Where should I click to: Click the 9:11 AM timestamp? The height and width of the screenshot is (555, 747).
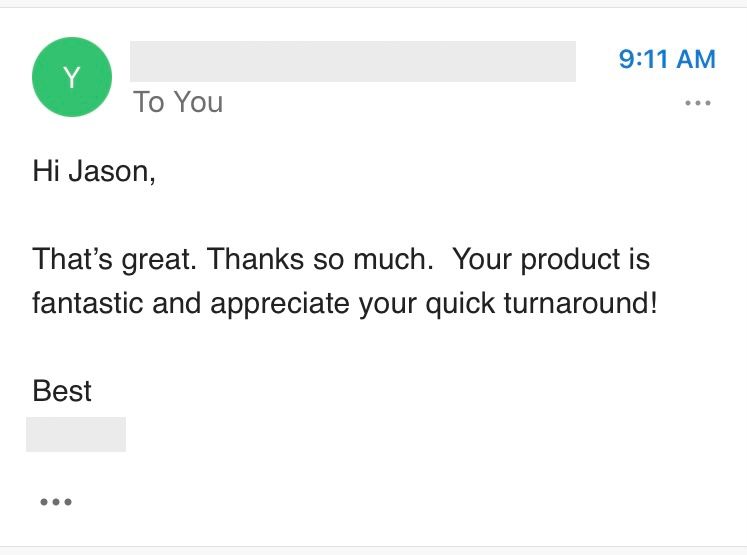click(667, 59)
